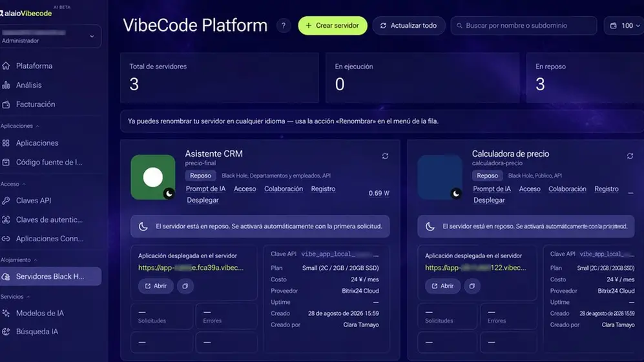The image size is (644, 362).
Task: Open the help question mark icon
Action: (x=283, y=25)
